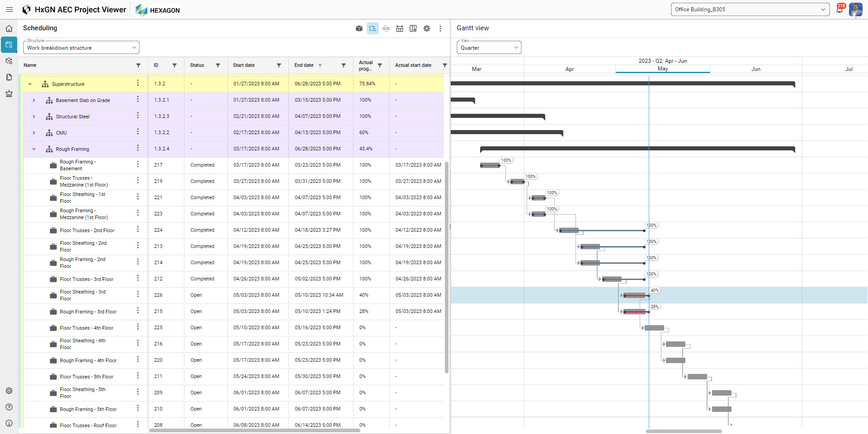This screenshot has height=434, width=868.
Task: Open the 3D model cube view
Action: tap(359, 28)
